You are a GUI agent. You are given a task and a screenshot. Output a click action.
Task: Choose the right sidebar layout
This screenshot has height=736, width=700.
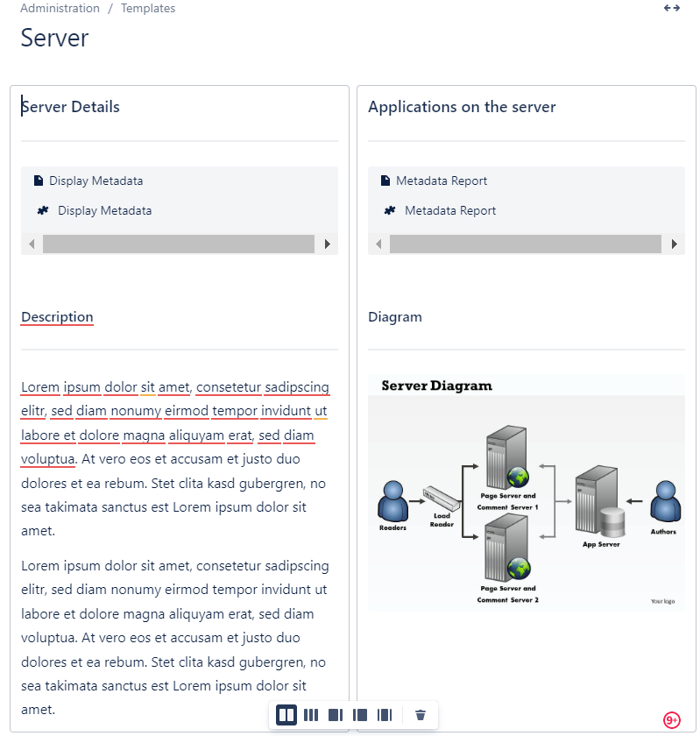[x=336, y=715]
